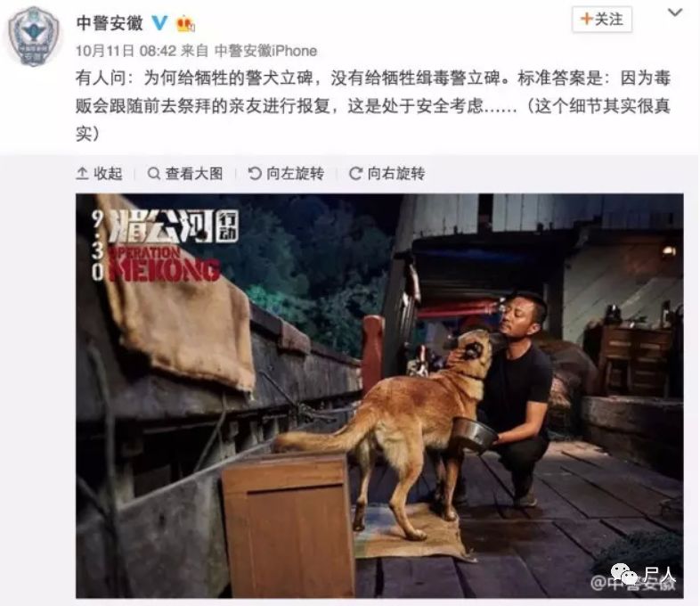Click the blue V verification badge
The width and height of the screenshot is (700, 606).
coord(159,22)
